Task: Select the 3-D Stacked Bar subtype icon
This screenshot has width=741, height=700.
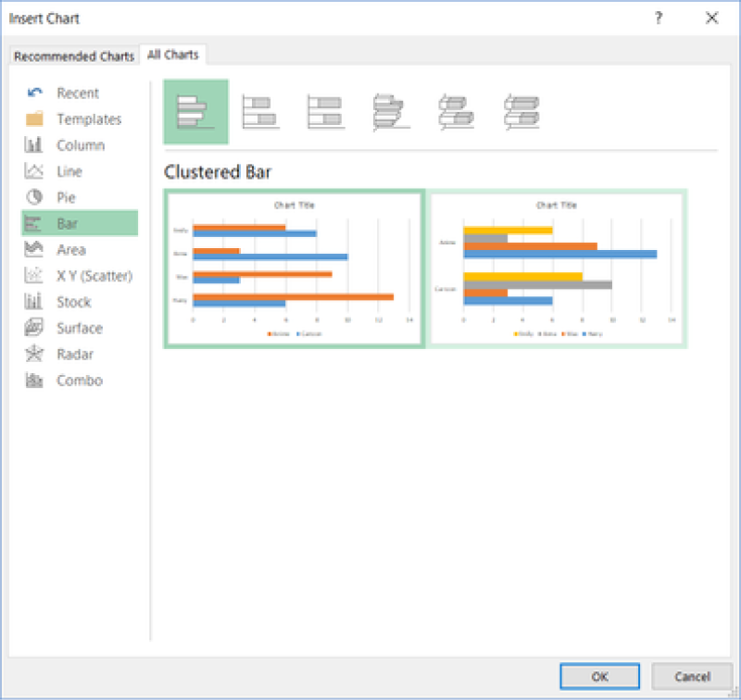Action: tap(456, 112)
